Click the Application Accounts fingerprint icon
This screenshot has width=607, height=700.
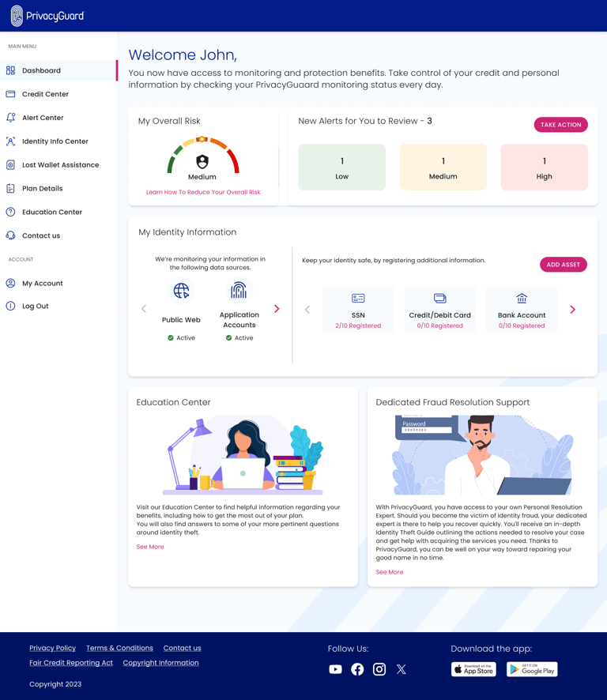click(239, 291)
